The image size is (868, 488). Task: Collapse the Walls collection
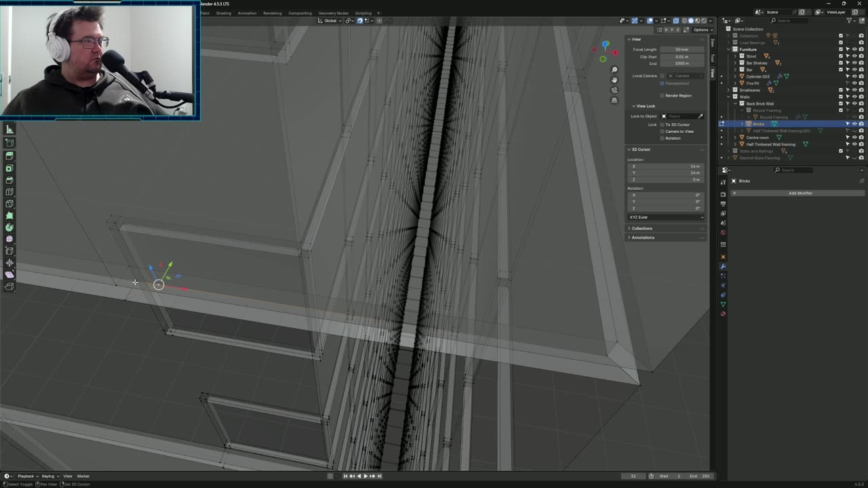coord(728,97)
